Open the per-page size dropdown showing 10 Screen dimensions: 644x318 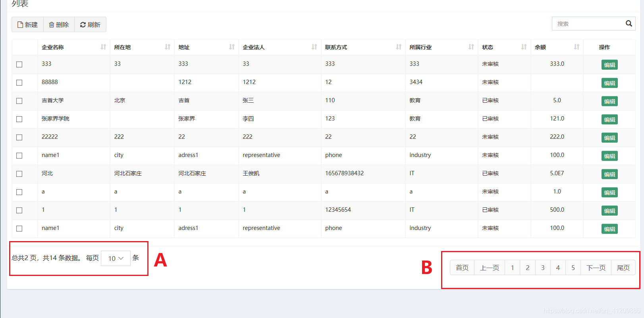pos(116,258)
